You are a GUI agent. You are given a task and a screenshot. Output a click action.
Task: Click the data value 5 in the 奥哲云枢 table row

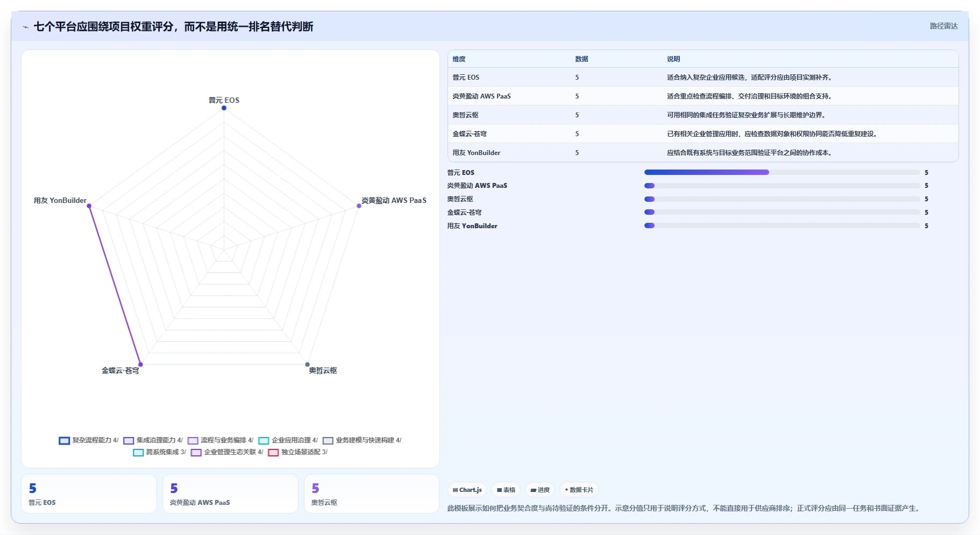[x=577, y=115]
